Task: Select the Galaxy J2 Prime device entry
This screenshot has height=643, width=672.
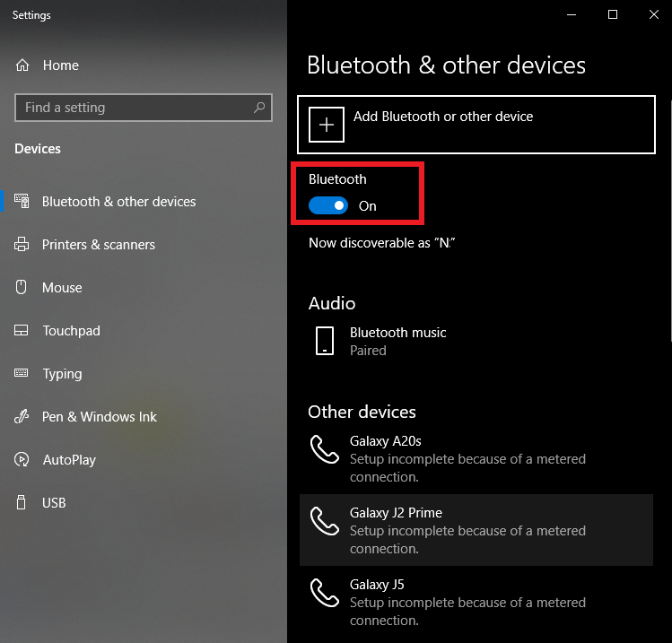Action: [x=476, y=530]
